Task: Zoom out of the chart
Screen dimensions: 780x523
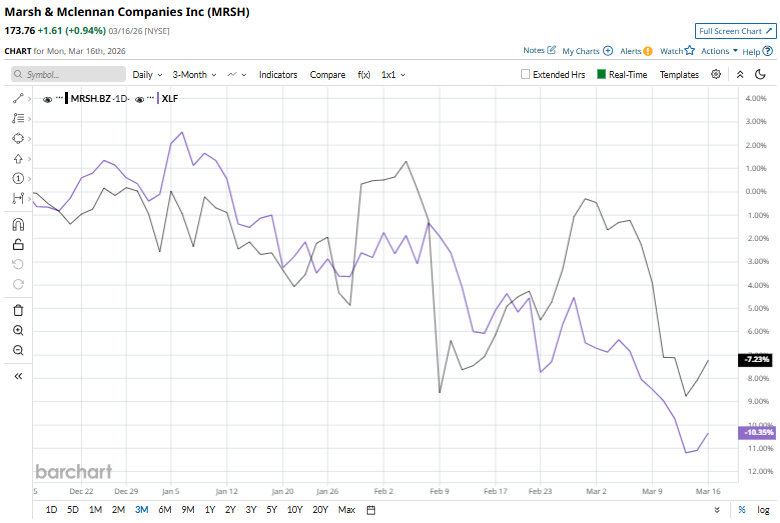Action: pyautogui.click(x=18, y=350)
